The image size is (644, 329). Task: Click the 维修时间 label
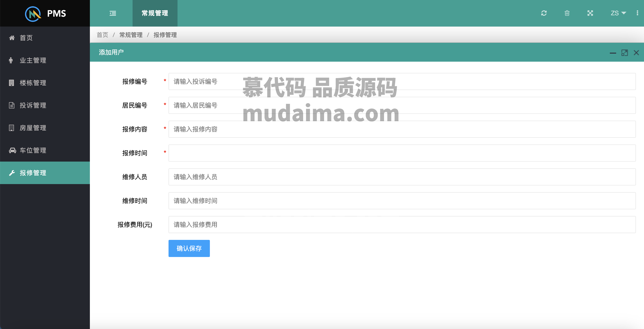(x=135, y=201)
